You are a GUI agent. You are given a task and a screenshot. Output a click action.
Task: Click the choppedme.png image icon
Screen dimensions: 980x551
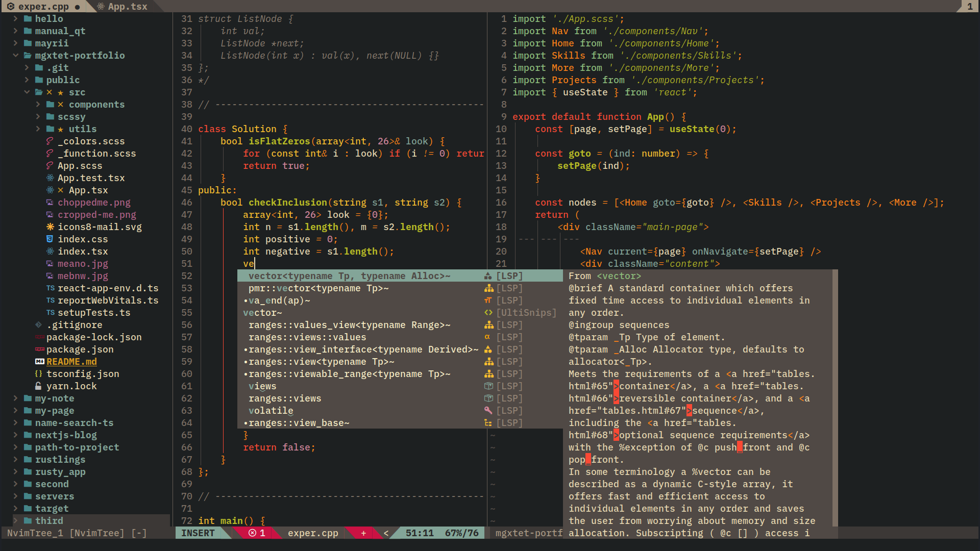(x=50, y=202)
